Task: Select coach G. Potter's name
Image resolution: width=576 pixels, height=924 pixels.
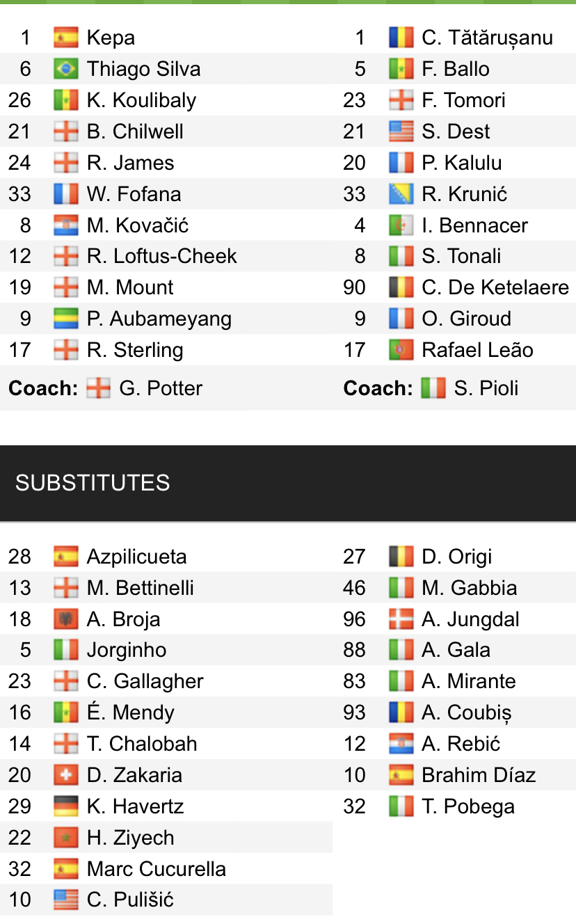Action: point(161,388)
